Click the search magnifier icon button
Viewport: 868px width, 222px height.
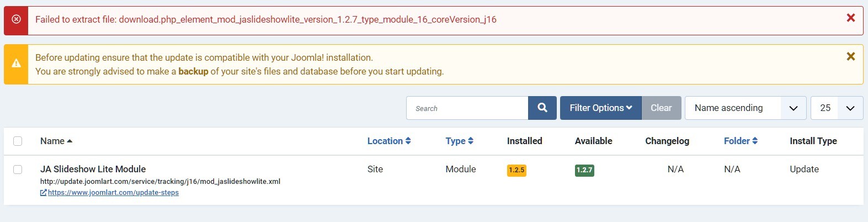point(542,108)
